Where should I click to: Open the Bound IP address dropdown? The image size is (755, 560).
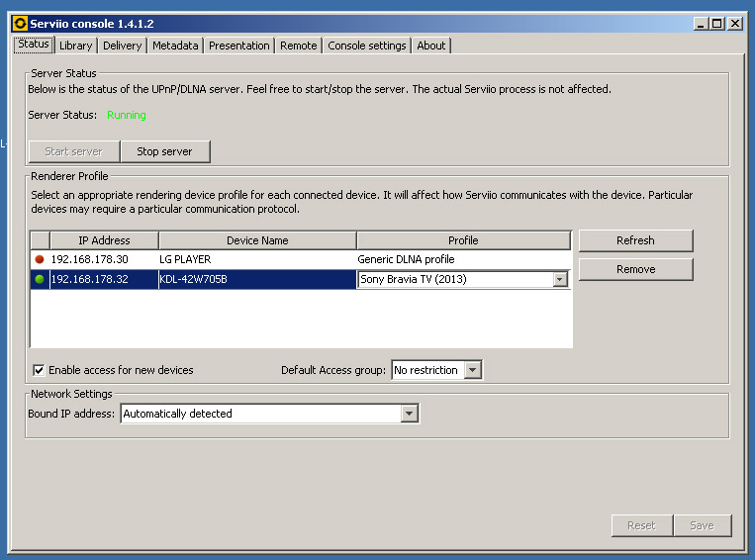pos(410,414)
